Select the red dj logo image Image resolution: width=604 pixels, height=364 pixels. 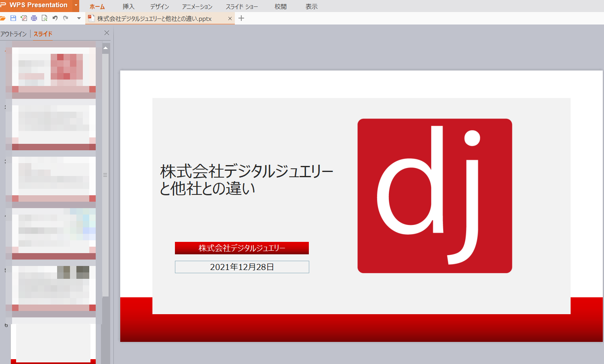pos(435,196)
